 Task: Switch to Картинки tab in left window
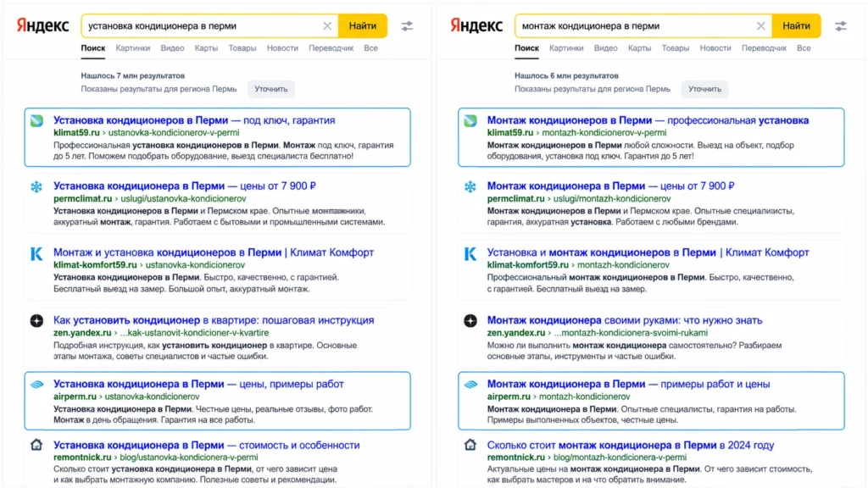click(133, 48)
